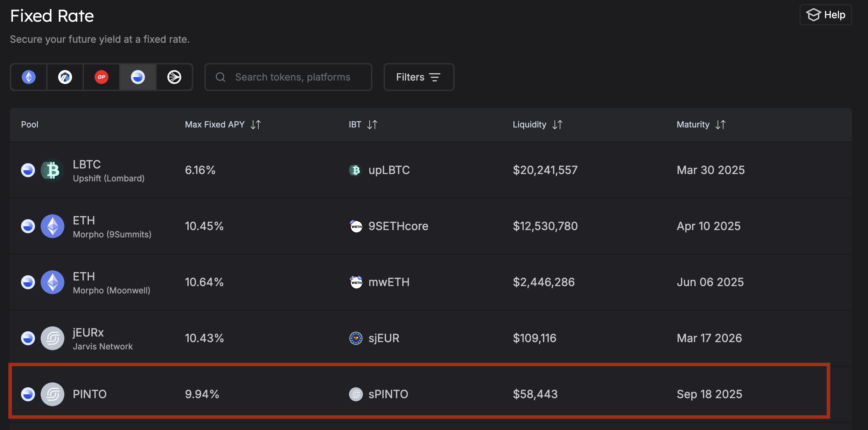Sort pools by Maturity arrows
The image size is (868, 430).
click(720, 125)
